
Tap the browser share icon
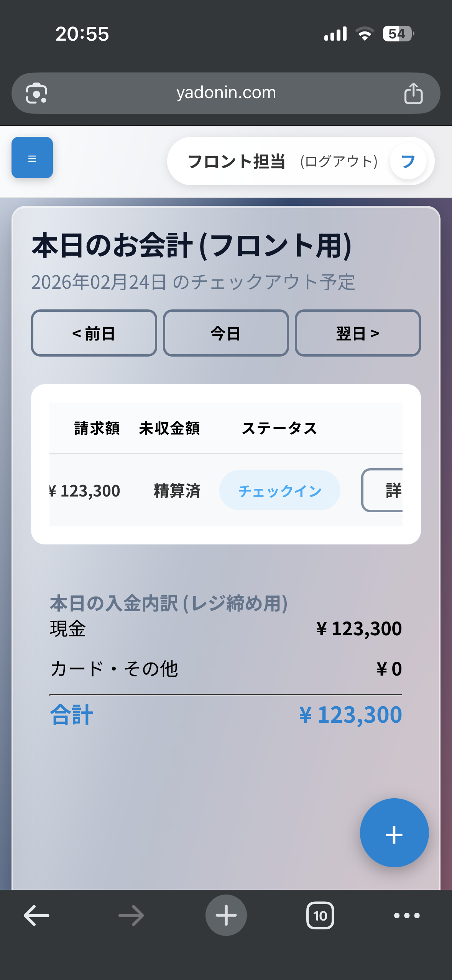pos(413,94)
